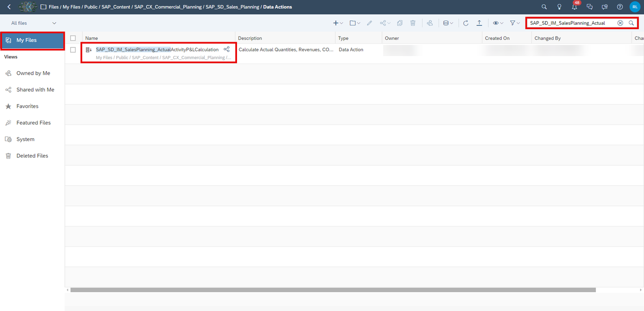Click into the file search input field
The image size is (644, 311).
click(572, 23)
